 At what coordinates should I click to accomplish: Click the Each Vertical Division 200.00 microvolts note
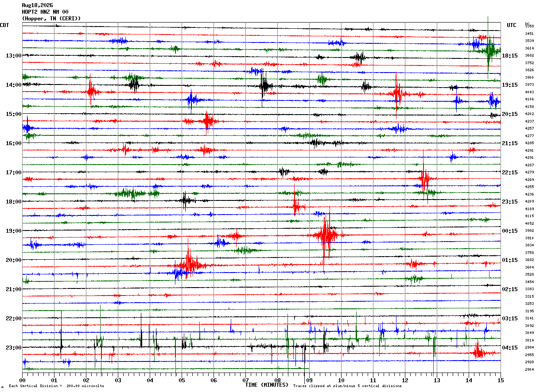(56, 386)
